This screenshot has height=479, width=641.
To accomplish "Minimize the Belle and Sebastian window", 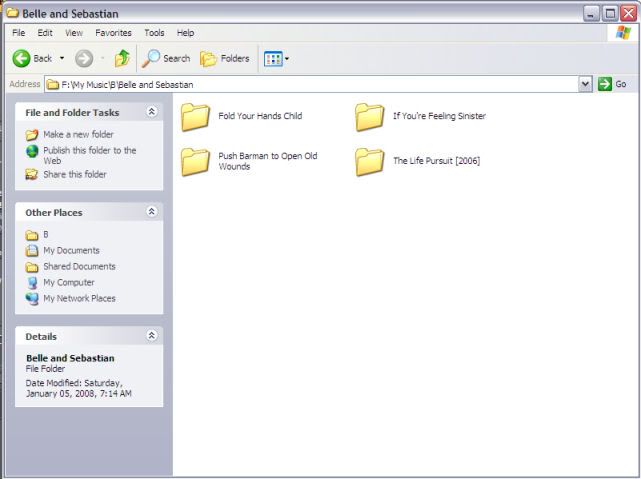I will (591, 13).
